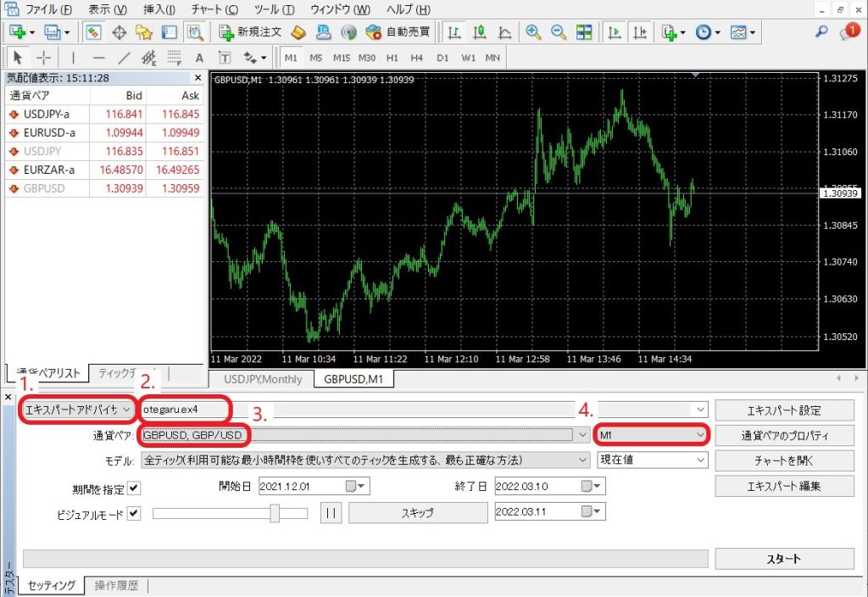Viewport: 868px width, 597px height.
Task: Click the zoom in magnifier icon
Action: coord(533,32)
